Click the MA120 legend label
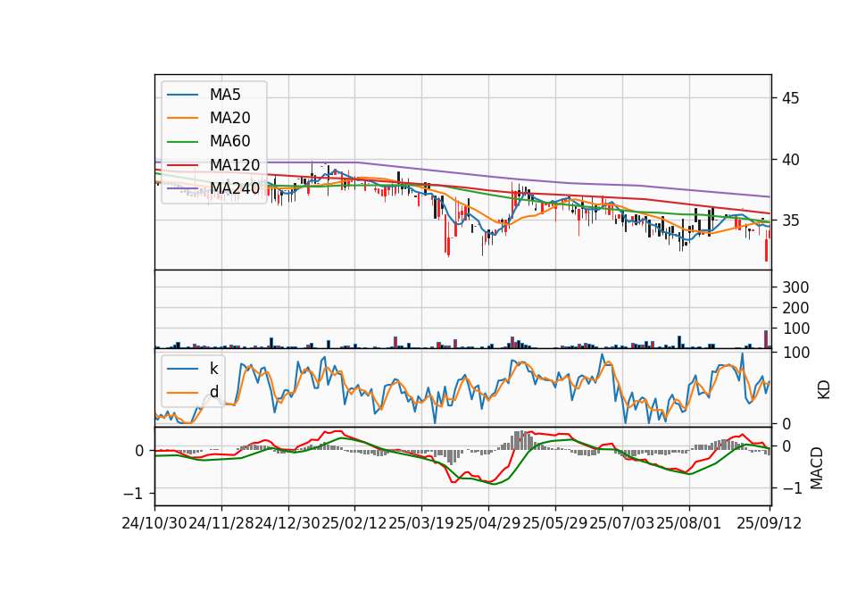Viewport: 857px width, 616px height. pyautogui.click(x=235, y=164)
